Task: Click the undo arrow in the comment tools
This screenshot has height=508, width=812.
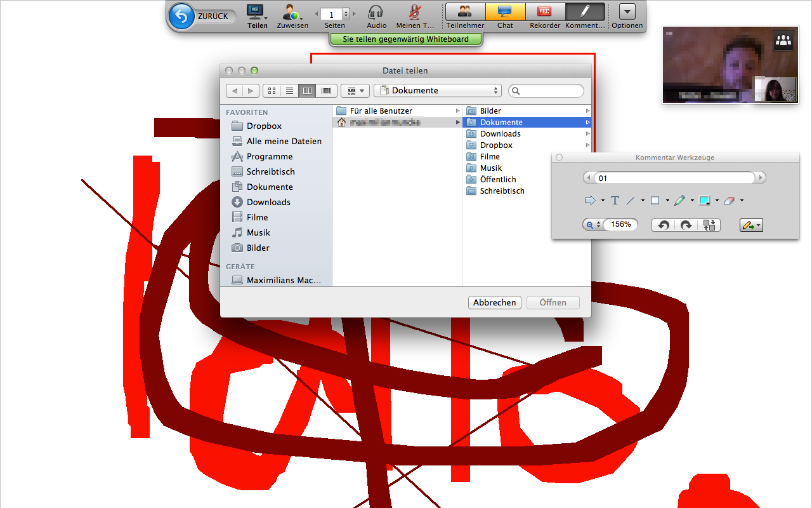Action: click(664, 225)
